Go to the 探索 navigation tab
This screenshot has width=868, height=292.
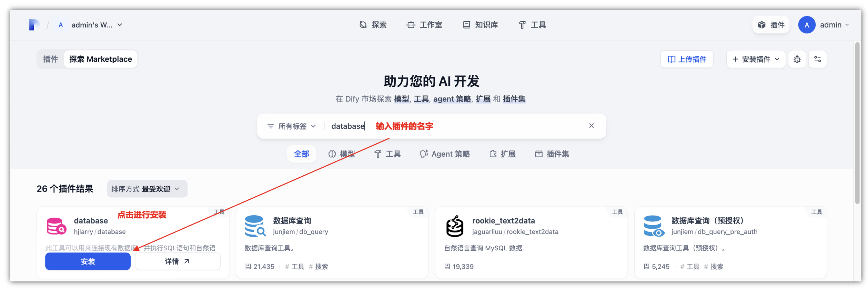[x=373, y=25]
